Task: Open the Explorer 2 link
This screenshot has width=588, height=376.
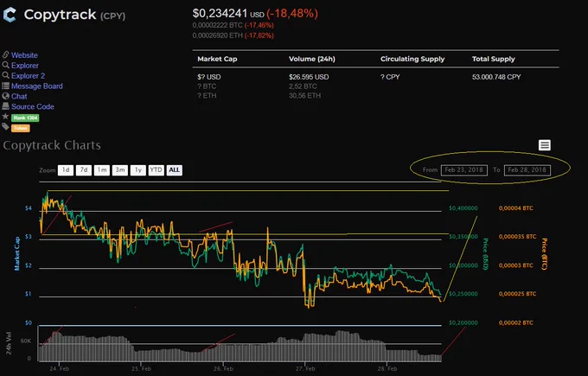Action: 29,76
